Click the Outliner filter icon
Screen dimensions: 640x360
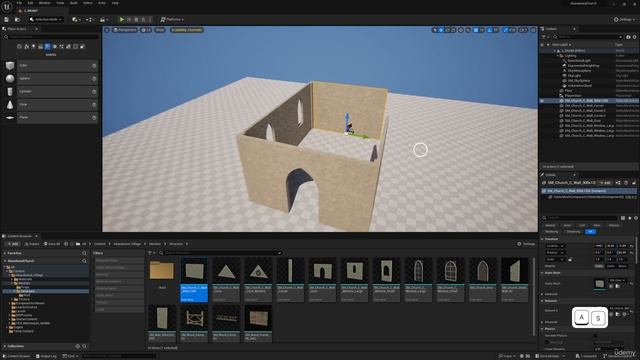pos(545,37)
